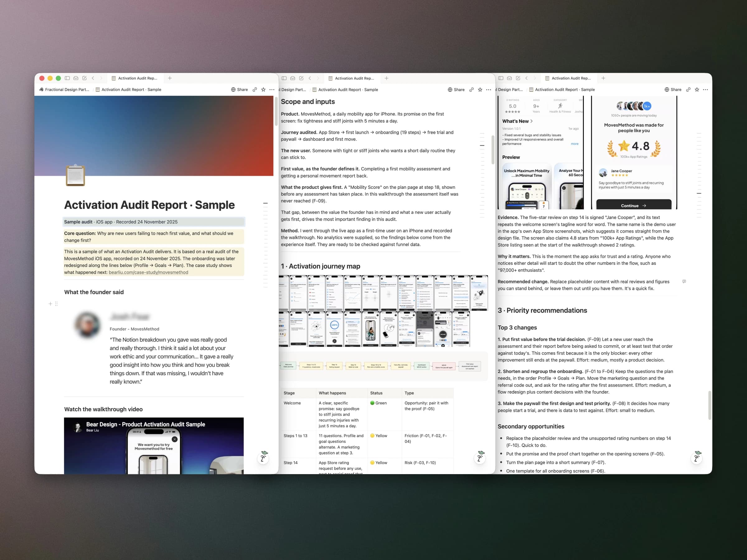747x560 pixels.
Task: Favorite the page with the left window's star
Action: point(263,90)
